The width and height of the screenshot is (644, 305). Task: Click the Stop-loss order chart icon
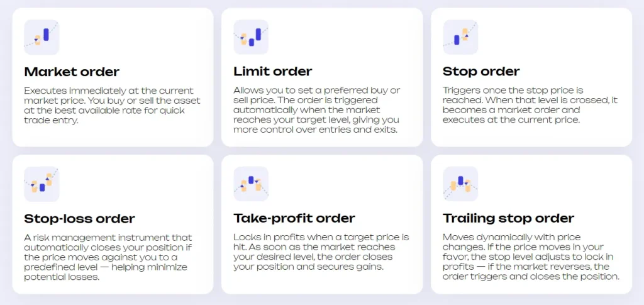pos(42,184)
